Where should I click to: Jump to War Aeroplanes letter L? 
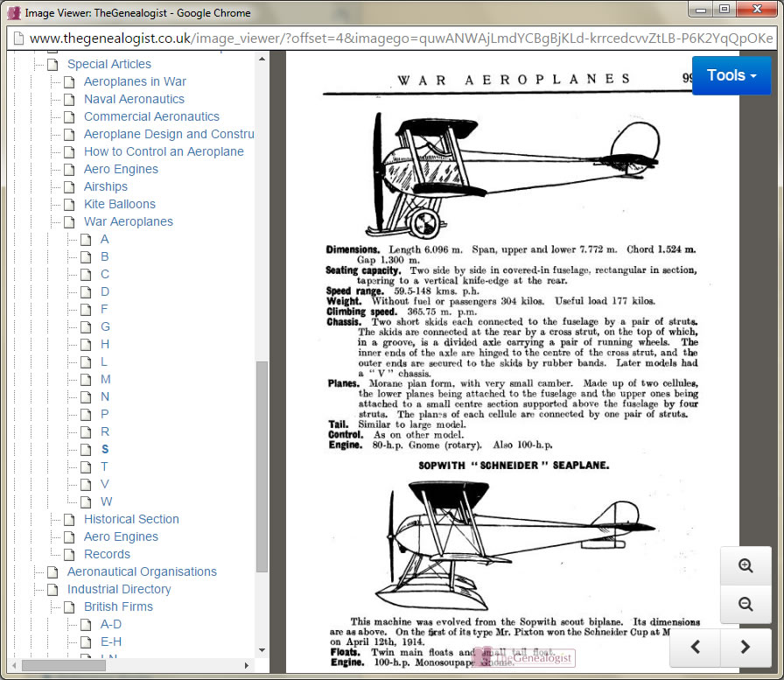(x=103, y=361)
